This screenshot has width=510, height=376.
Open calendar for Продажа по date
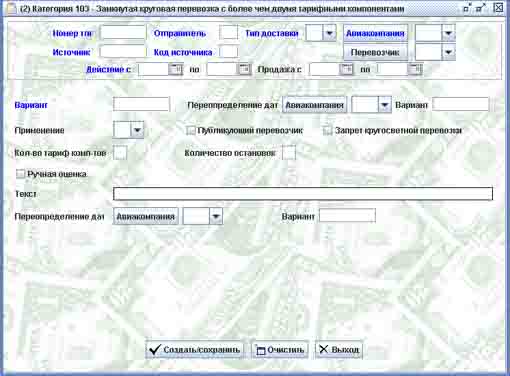(x=415, y=69)
